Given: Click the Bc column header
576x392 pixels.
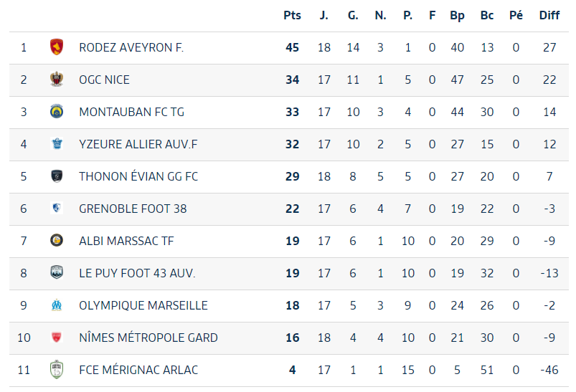Looking at the screenshot, I should 487,16.
